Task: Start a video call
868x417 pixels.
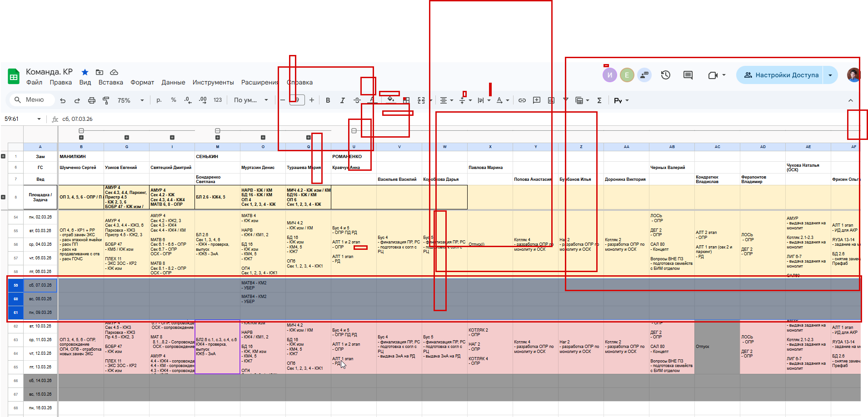Action: click(x=713, y=75)
